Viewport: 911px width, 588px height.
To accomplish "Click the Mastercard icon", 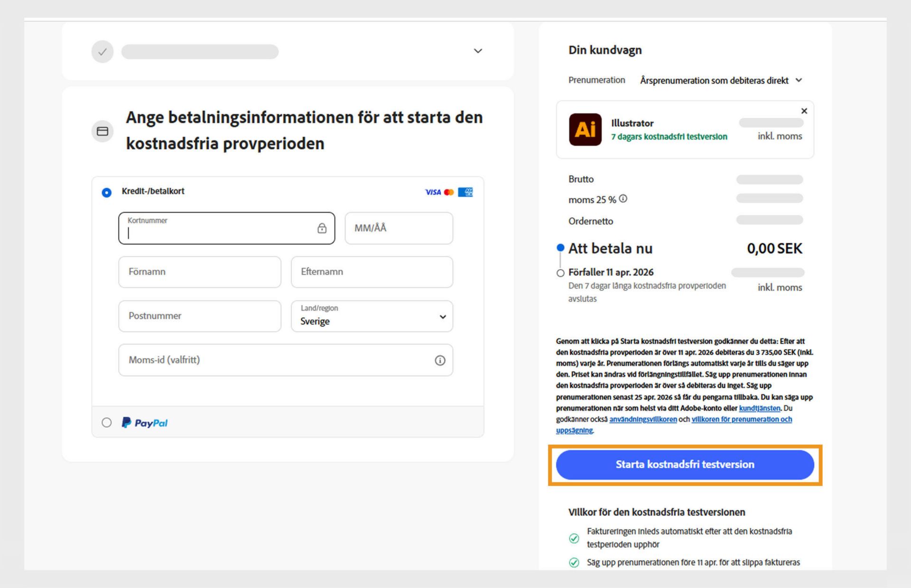I will (449, 192).
